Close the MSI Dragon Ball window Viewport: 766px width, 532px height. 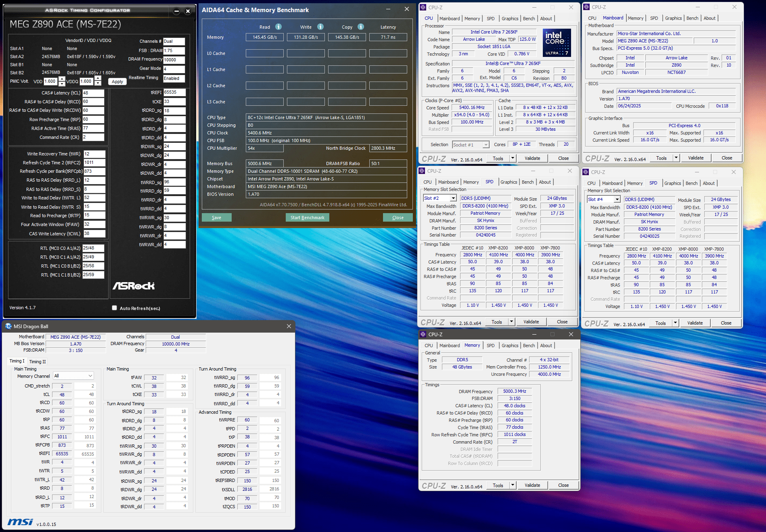pyautogui.click(x=289, y=326)
